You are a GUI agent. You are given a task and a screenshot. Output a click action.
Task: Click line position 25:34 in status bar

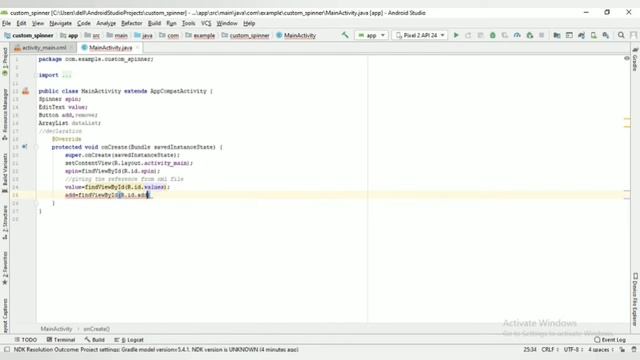pos(530,349)
